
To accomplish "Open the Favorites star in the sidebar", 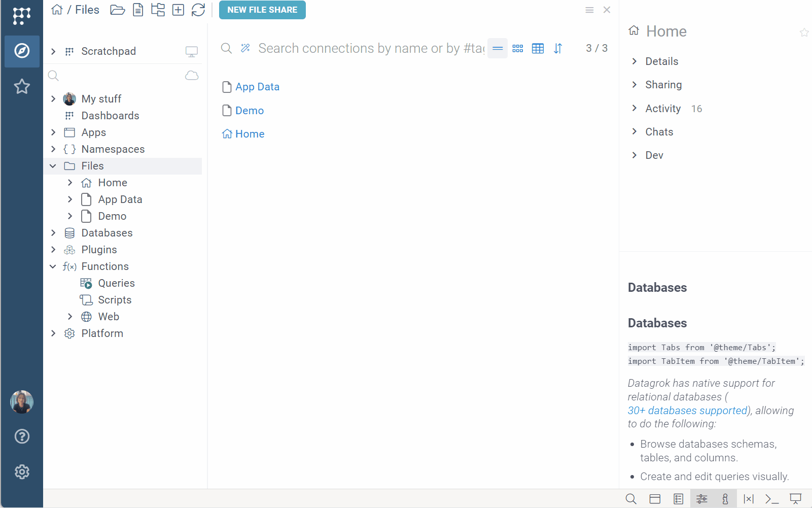I will point(22,87).
